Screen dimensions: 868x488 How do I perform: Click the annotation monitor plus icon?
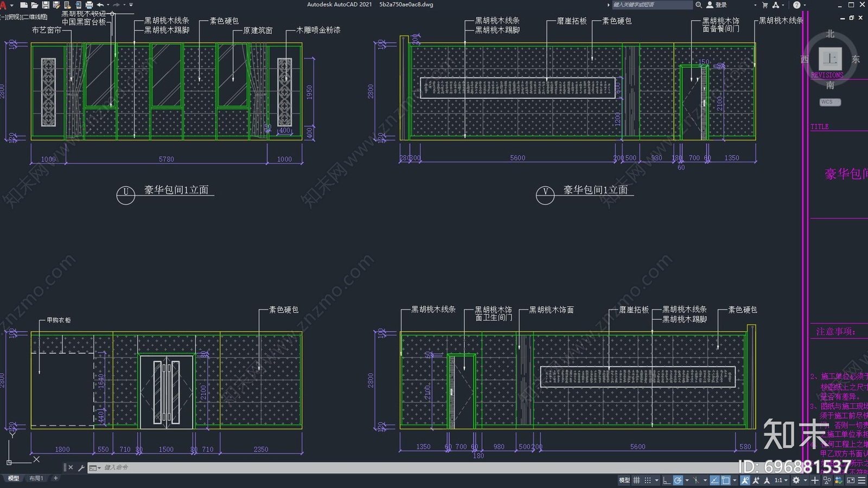tap(815, 480)
